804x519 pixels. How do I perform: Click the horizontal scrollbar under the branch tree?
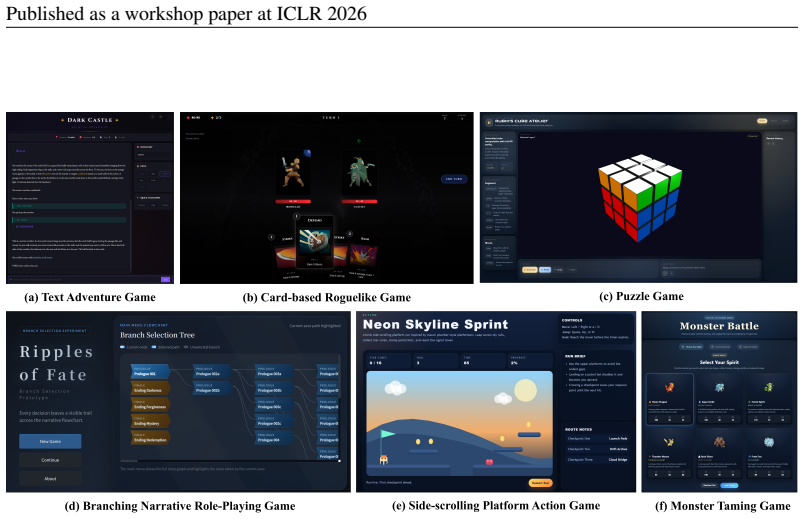(230, 461)
